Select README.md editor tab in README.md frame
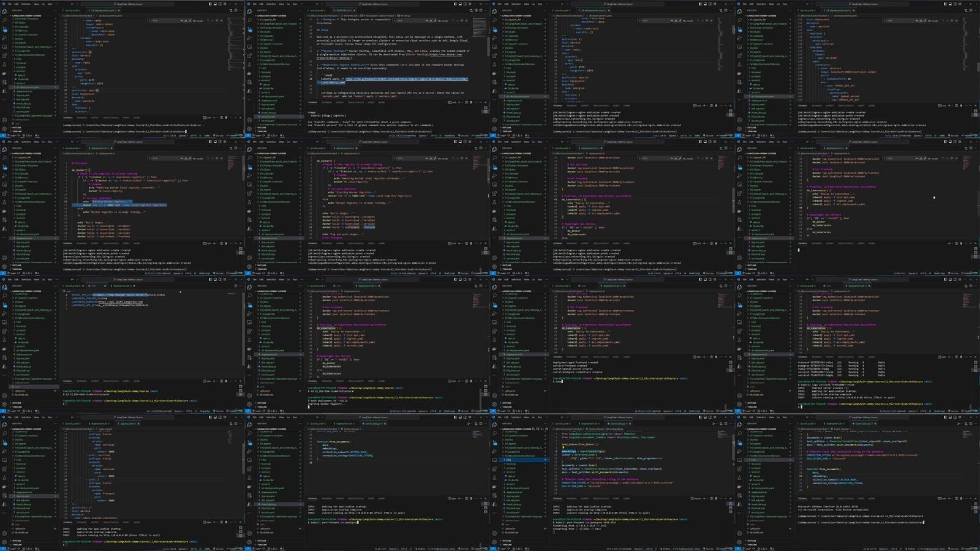This screenshot has height=551, width=980. 343,10
